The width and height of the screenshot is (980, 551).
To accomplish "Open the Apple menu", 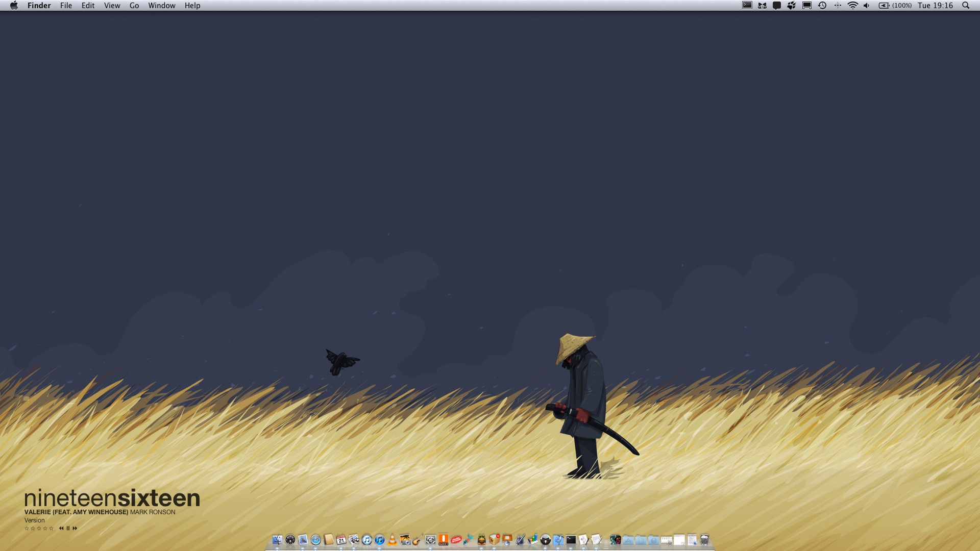I will [14, 6].
